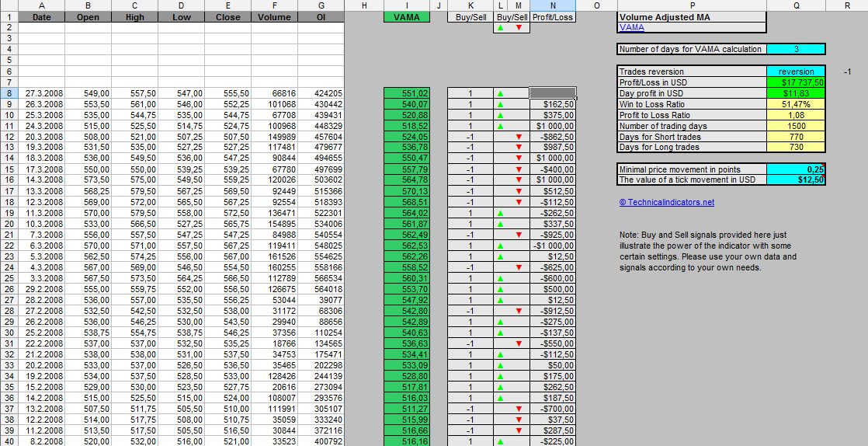Click the profit cell $162,50
The image size is (868, 446).
(x=553, y=104)
